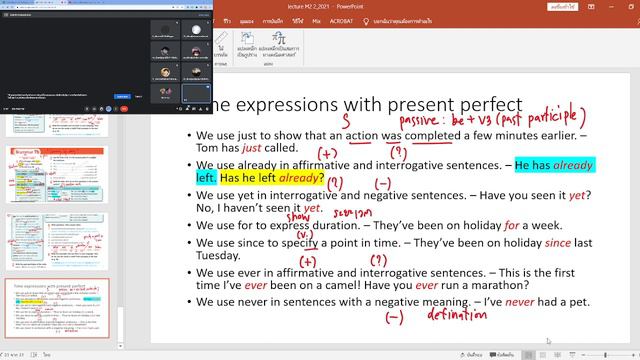
Task: Click the slide counter in status bar
Action: (13, 355)
